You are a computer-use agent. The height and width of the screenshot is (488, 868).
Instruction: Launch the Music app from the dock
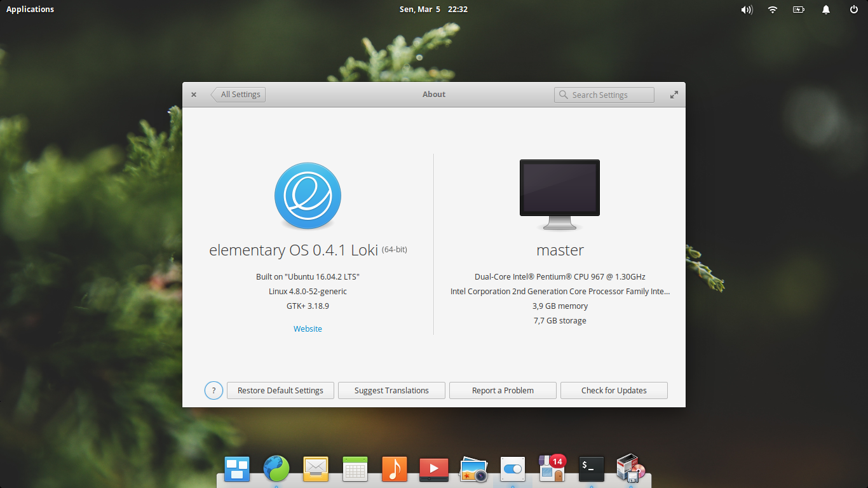(x=394, y=469)
